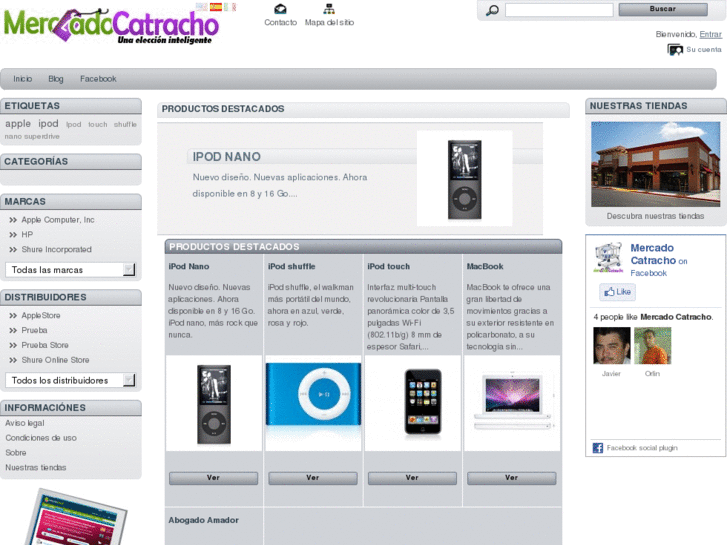Click the arrow bullet beside HP
The width and height of the screenshot is (727, 545).
(13, 235)
